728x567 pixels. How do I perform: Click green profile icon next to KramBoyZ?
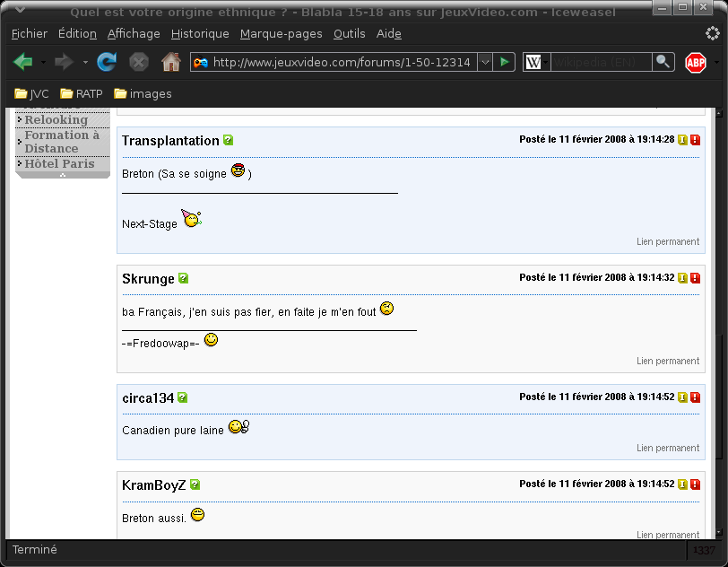[195, 484]
